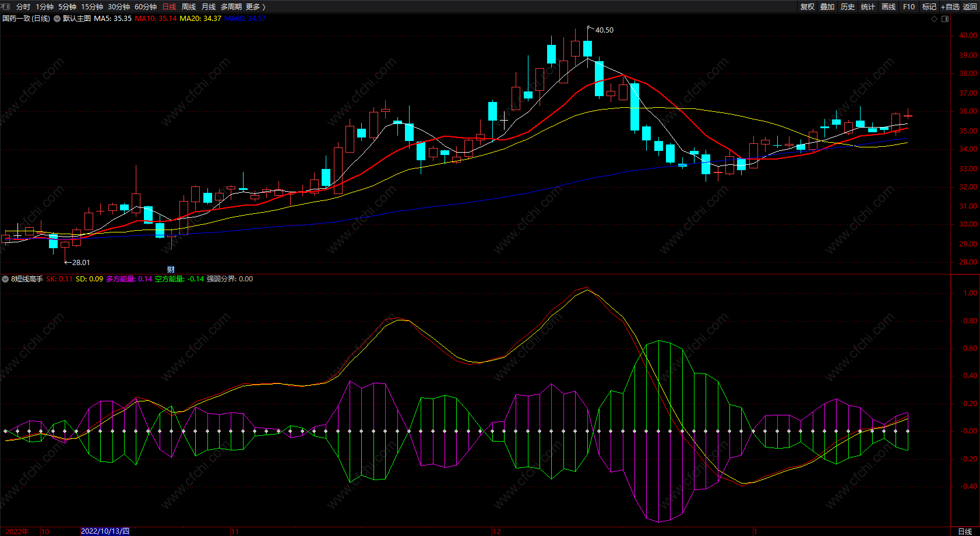The width and height of the screenshot is (980, 536).
Task: Open the 默认主图 indicator dropdown arrow
Action: pos(57,19)
